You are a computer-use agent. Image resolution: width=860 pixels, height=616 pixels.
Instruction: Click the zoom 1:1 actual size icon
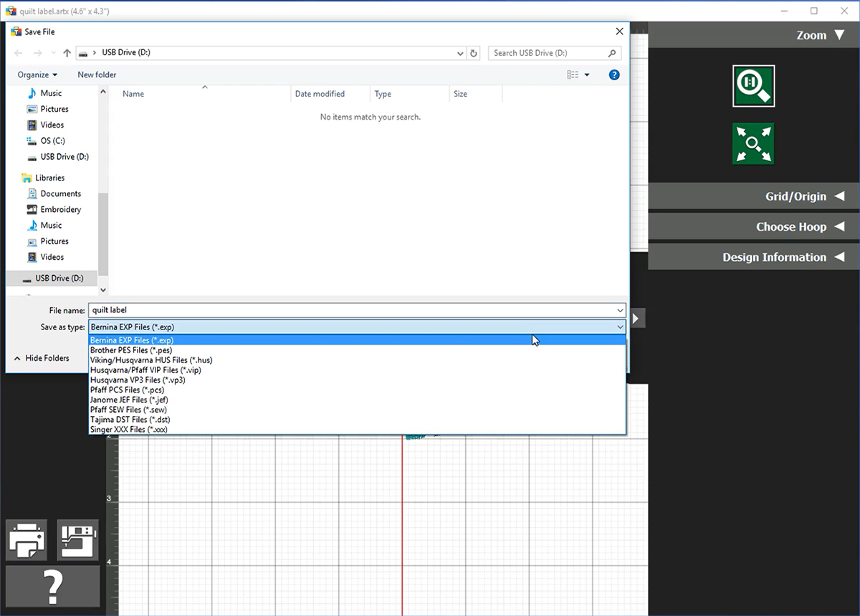coord(753,86)
